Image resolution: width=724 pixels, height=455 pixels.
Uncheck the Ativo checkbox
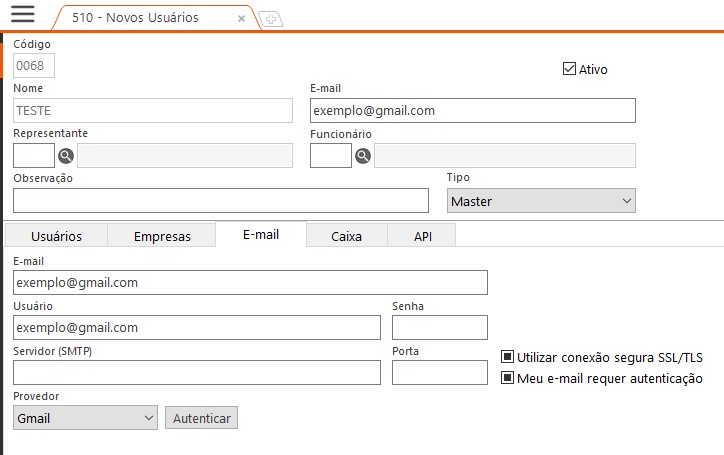[570, 69]
